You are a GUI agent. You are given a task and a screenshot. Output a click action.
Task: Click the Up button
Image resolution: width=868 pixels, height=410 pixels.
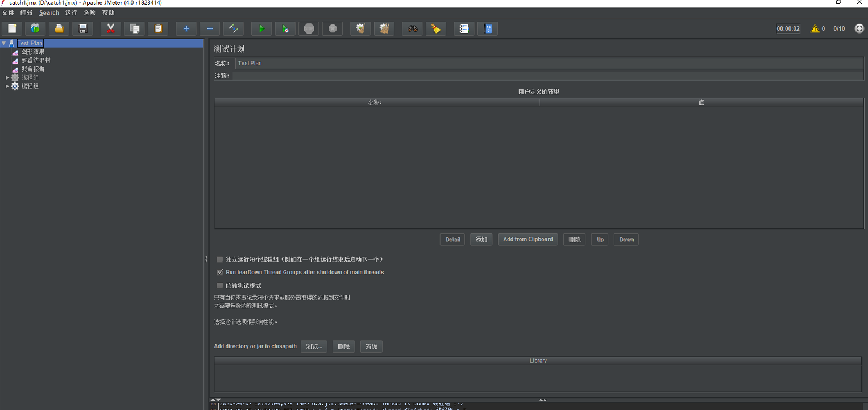tap(600, 240)
